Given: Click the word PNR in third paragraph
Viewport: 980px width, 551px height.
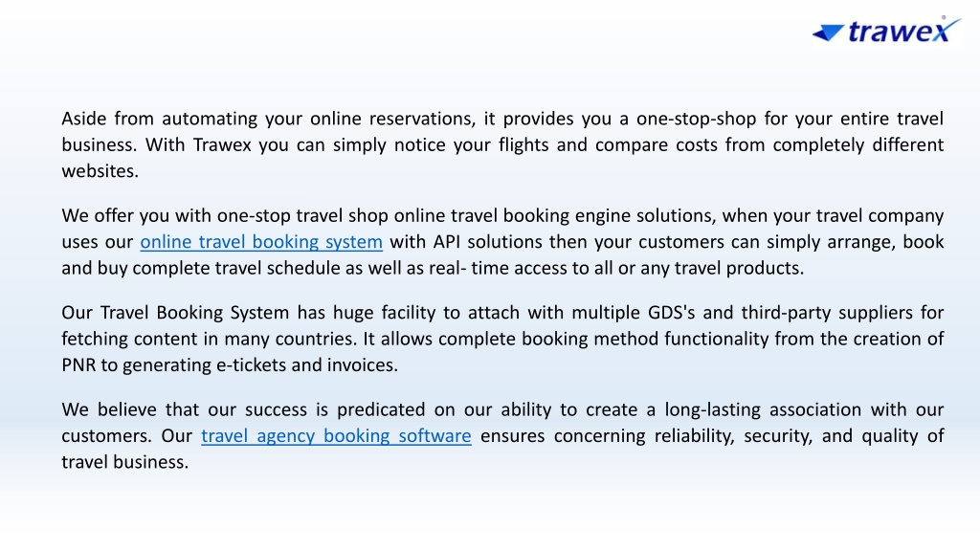Looking at the screenshot, I should point(78,364).
